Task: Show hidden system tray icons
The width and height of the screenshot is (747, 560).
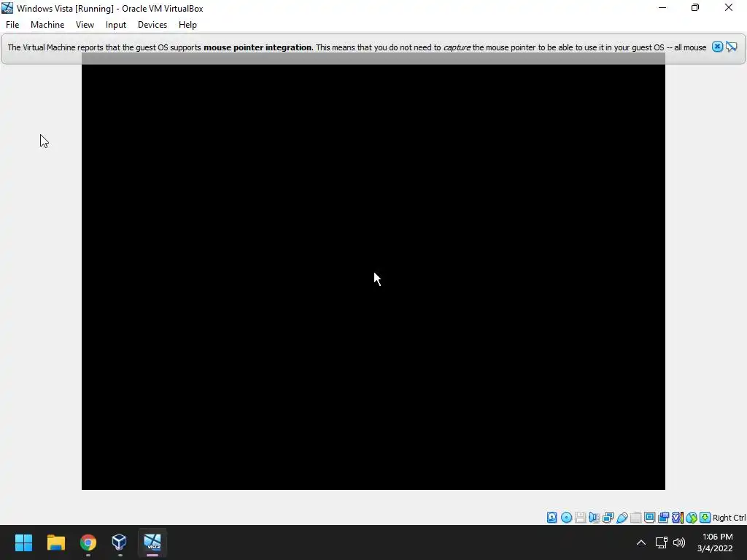Action: 641,542
